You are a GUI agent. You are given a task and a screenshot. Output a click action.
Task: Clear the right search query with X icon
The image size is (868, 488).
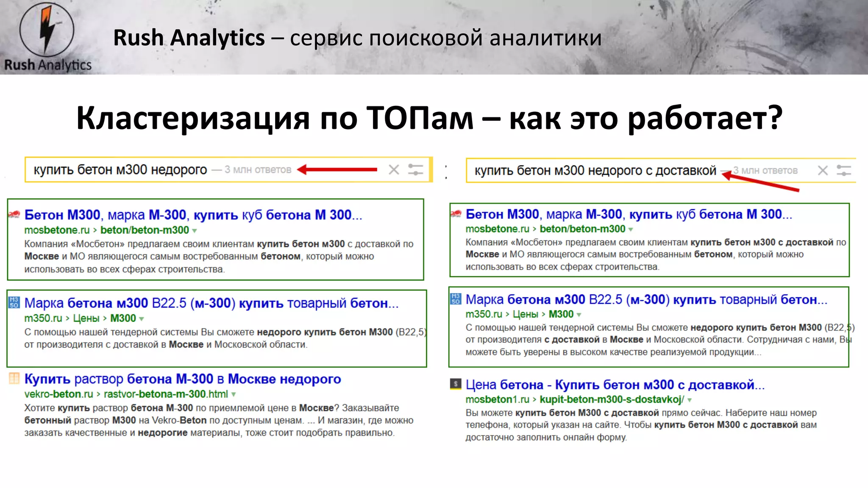click(x=823, y=171)
